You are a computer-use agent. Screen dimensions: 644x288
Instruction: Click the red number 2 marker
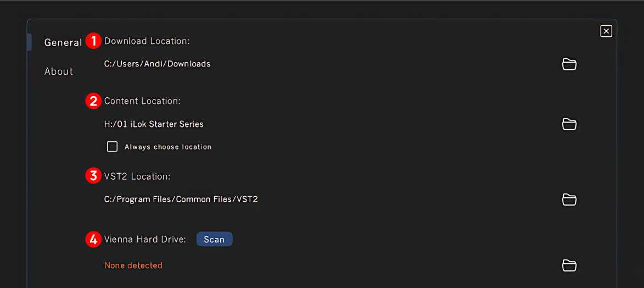coord(93,101)
